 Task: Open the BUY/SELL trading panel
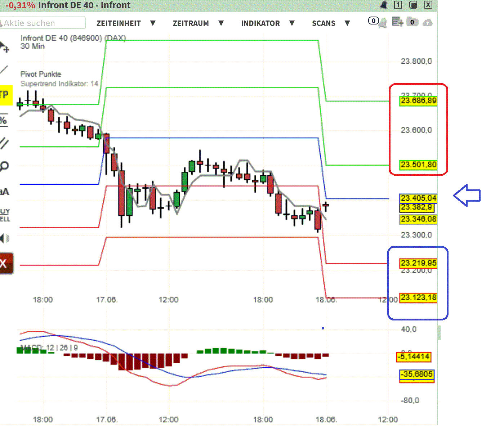coord(4,215)
